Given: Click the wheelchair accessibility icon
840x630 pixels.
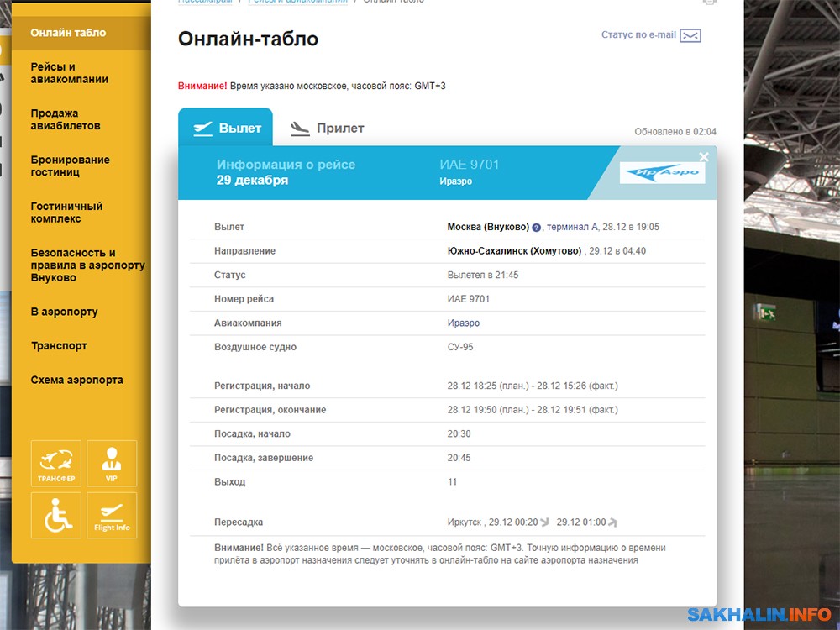Looking at the screenshot, I should tap(56, 515).
